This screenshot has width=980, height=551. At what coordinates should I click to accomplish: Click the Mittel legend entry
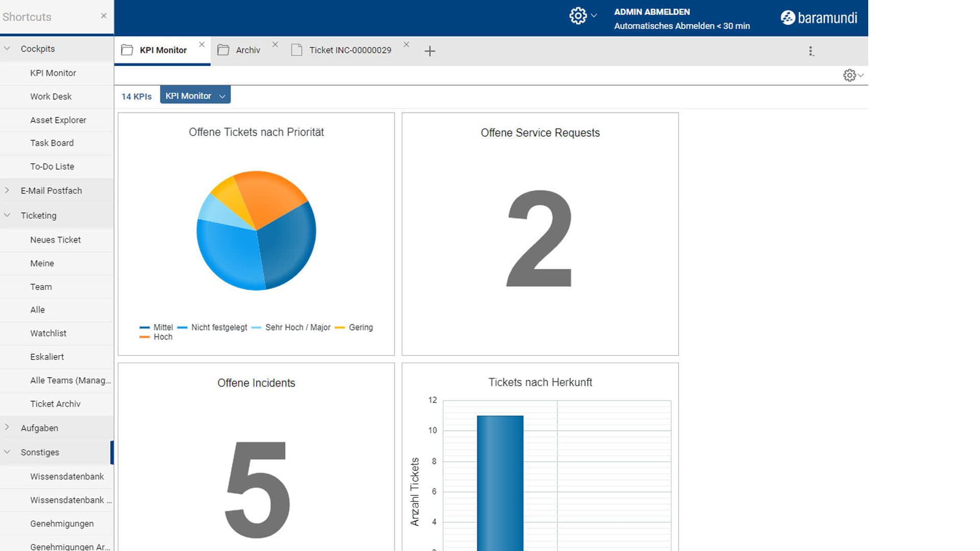tap(156, 327)
